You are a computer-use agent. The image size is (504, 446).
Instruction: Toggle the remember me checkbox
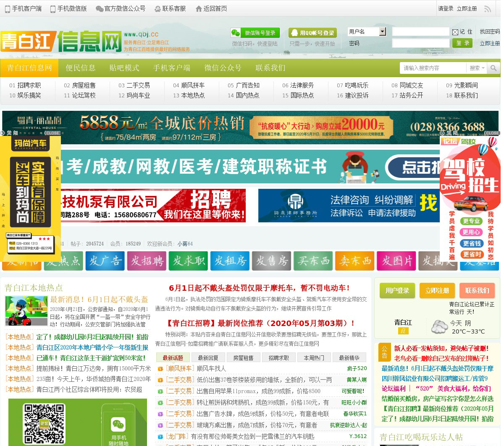coord(455,32)
